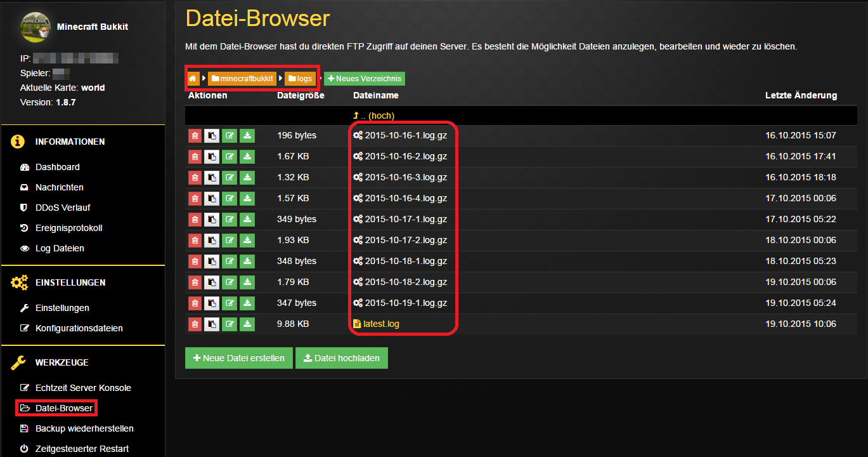Open the logs breadcrumb folder
This screenshot has width=868, height=457.
click(x=300, y=79)
